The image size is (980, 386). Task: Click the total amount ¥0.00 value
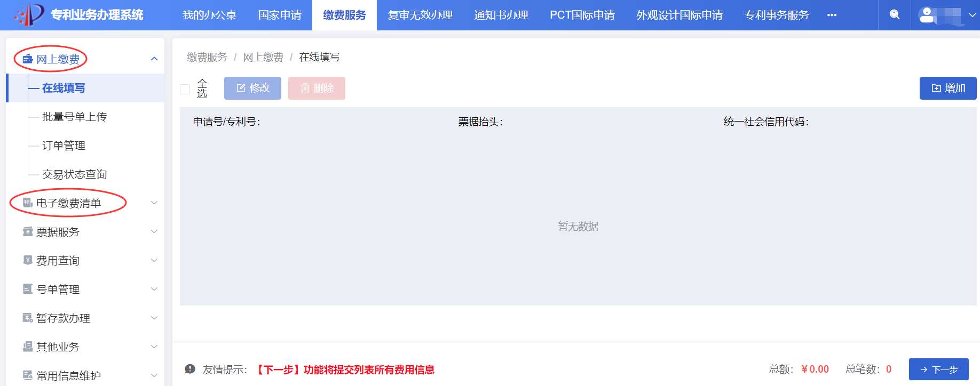(815, 369)
